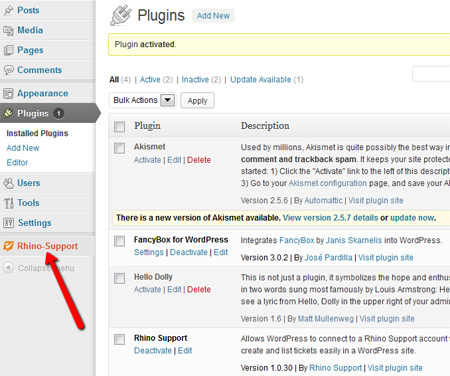Screen dimensions: 450x376
Task: Select the Pages icon in sidebar
Action: [8, 50]
